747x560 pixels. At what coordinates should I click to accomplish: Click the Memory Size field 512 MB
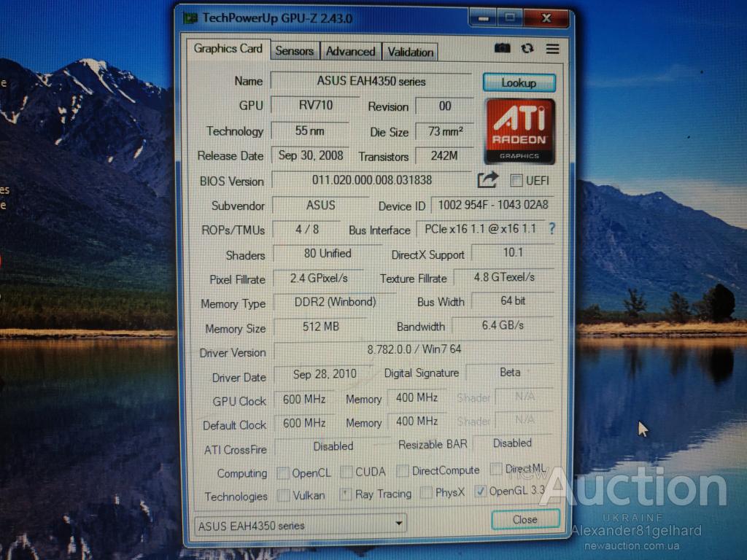321,327
